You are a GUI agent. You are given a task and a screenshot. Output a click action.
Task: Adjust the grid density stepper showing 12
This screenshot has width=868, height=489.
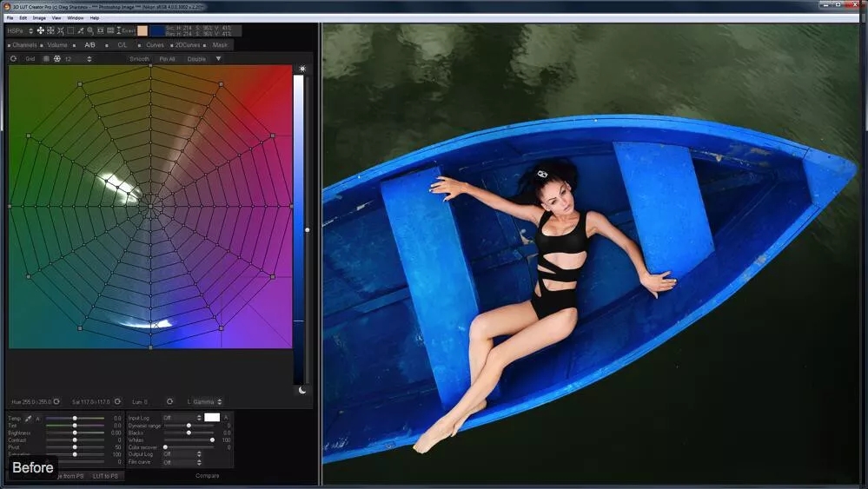(x=89, y=59)
